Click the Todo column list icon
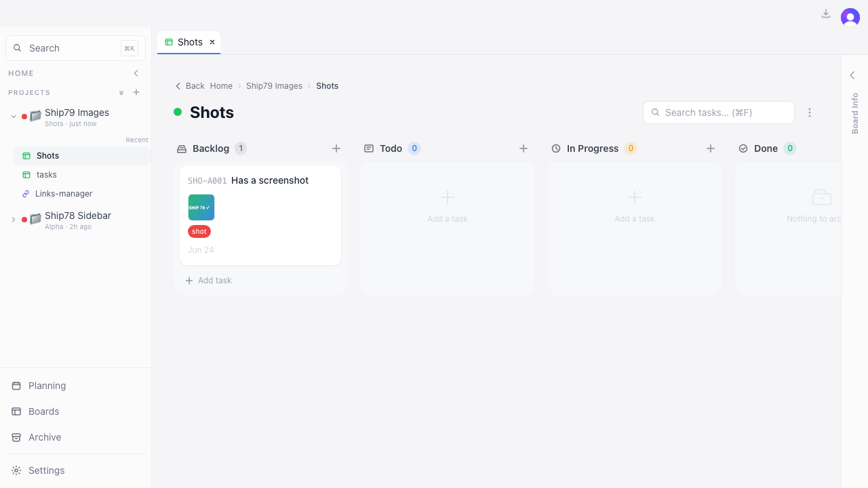 pyautogui.click(x=369, y=148)
